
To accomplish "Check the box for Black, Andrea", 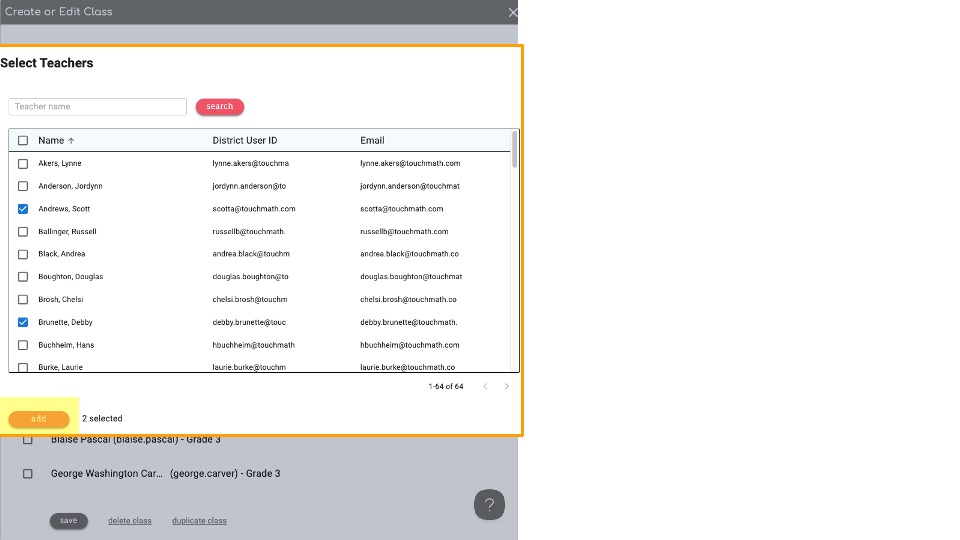I will pos(23,254).
